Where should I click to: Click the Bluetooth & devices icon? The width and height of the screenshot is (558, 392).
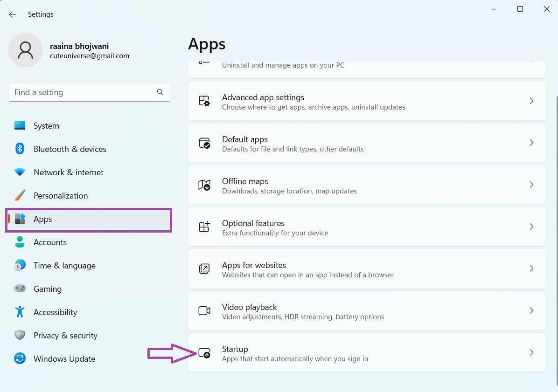pyautogui.click(x=20, y=149)
